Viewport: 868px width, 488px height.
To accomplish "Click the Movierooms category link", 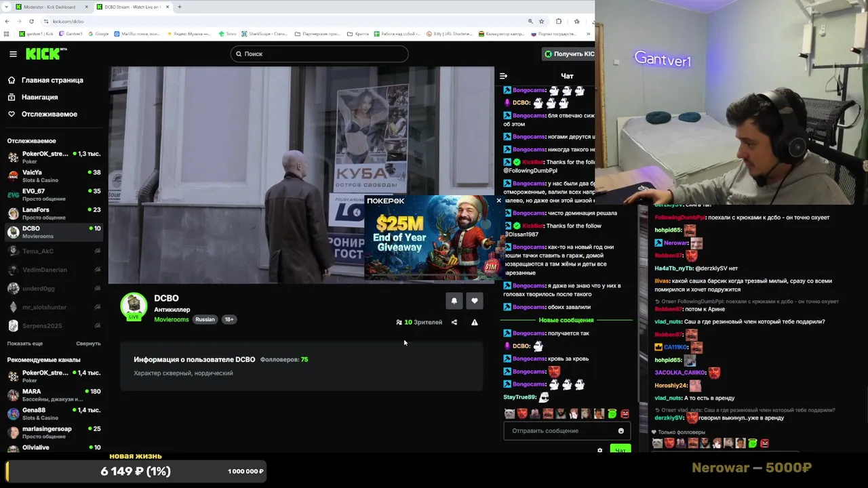I will pos(172,319).
